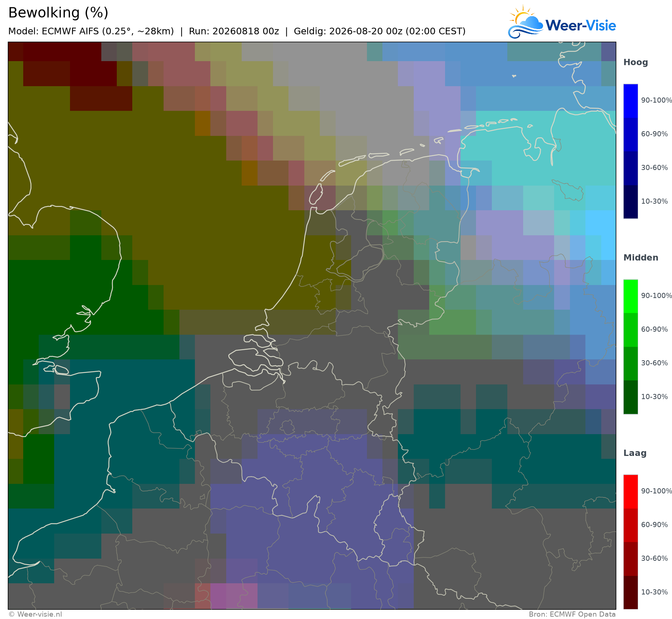The width and height of the screenshot is (672, 619).
Task: Select the Midden 10-30% dark green swatch
Action: pyautogui.click(x=630, y=397)
